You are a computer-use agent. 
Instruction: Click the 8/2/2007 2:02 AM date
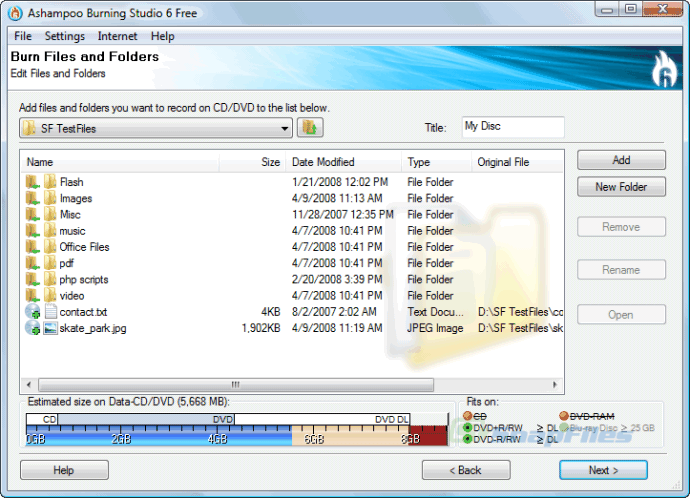tap(334, 312)
